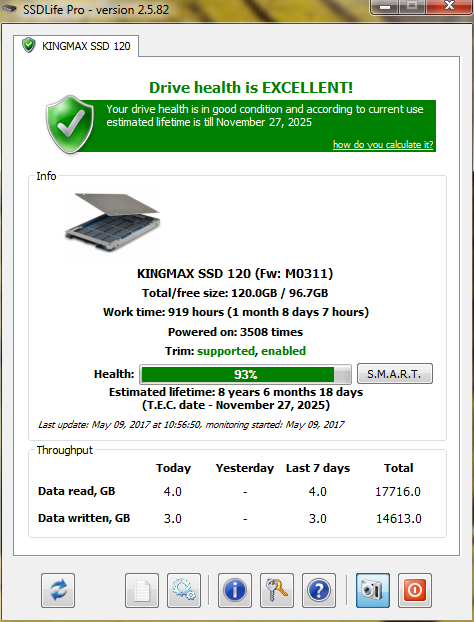
Task: Click the SSD drive picture
Action: pyautogui.click(x=113, y=222)
